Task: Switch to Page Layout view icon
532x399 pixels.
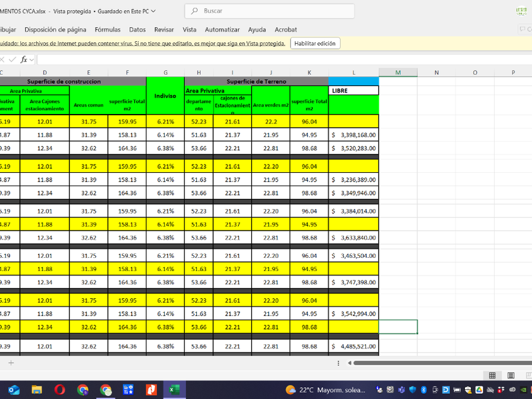Action: (510, 376)
